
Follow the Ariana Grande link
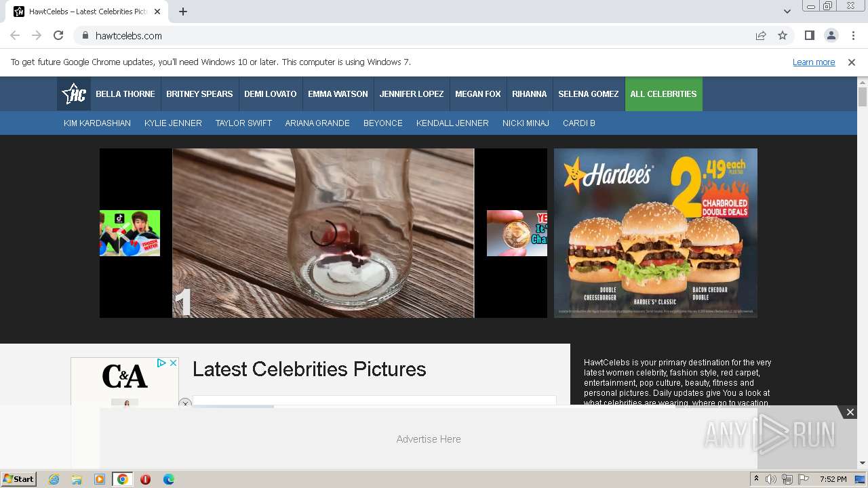(317, 123)
